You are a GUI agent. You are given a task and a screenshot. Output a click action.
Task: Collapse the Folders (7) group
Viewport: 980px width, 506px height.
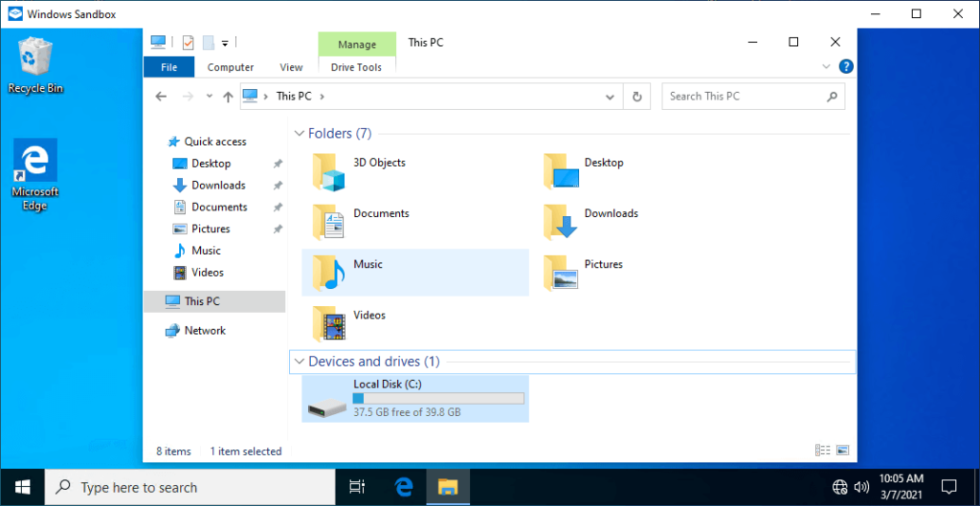click(300, 134)
